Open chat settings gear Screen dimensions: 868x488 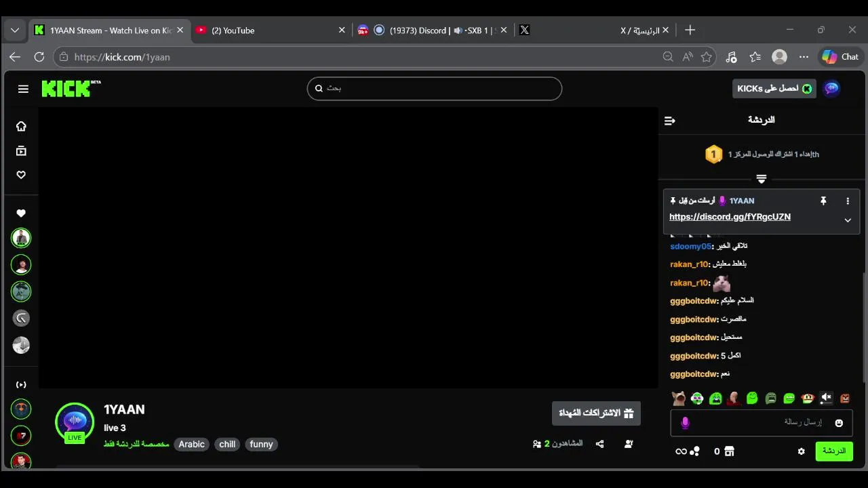(801, 451)
